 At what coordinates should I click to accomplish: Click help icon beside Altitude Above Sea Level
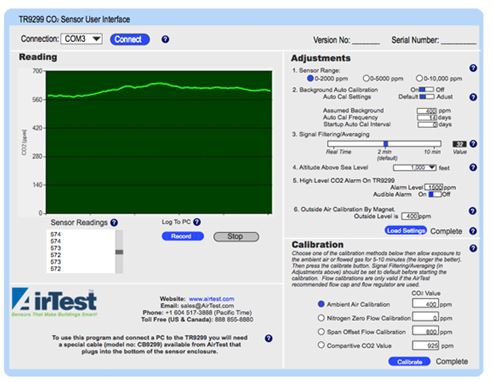click(473, 167)
